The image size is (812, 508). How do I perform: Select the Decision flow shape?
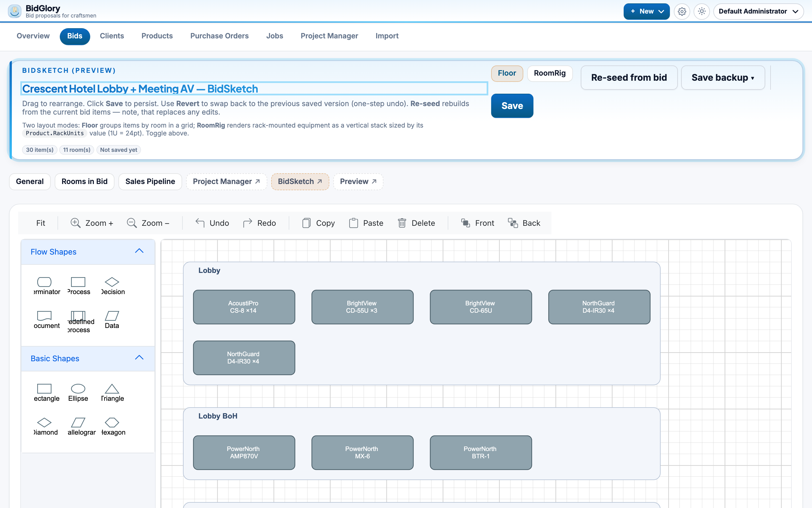112,286
